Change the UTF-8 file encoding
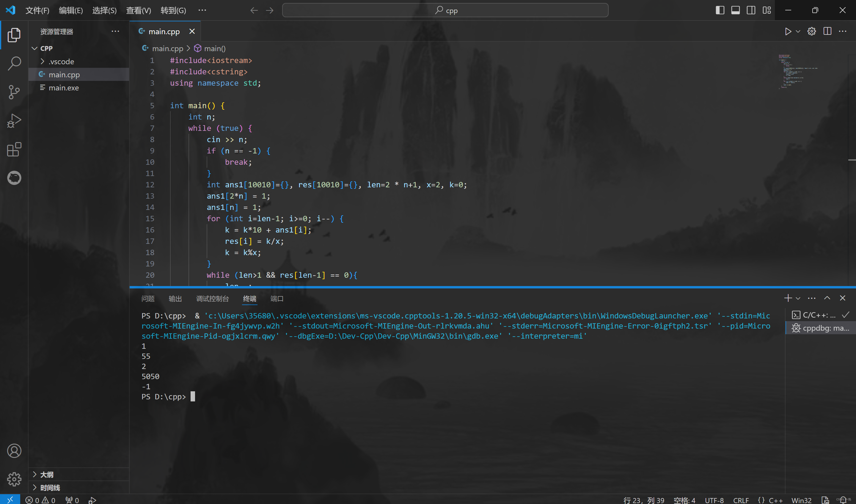The height and width of the screenshot is (504, 856). 714,500
